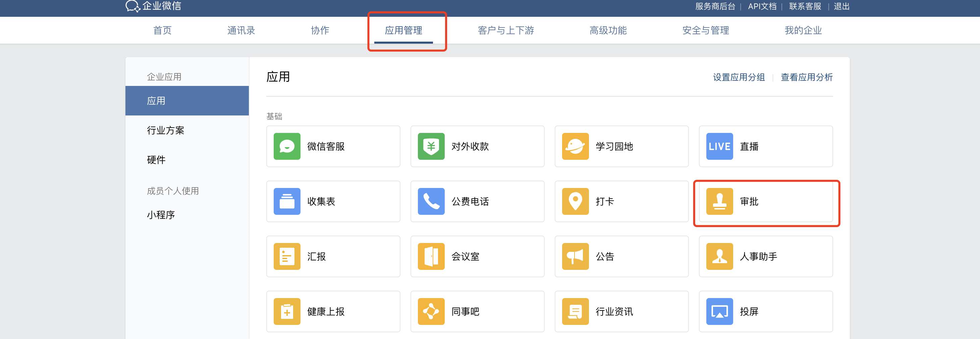The height and width of the screenshot is (339, 980).
Task: Click the blue LIVE 直播 icon
Action: (719, 146)
